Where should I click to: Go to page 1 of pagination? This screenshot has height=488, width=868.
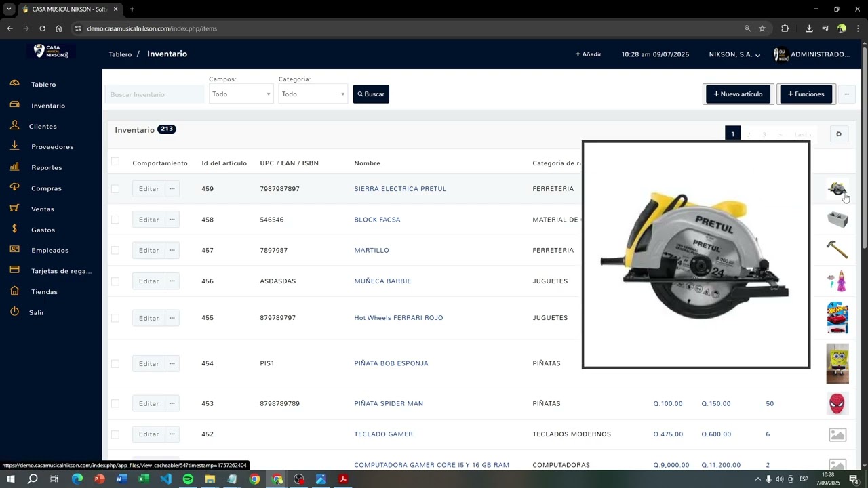(x=732, y=134)
